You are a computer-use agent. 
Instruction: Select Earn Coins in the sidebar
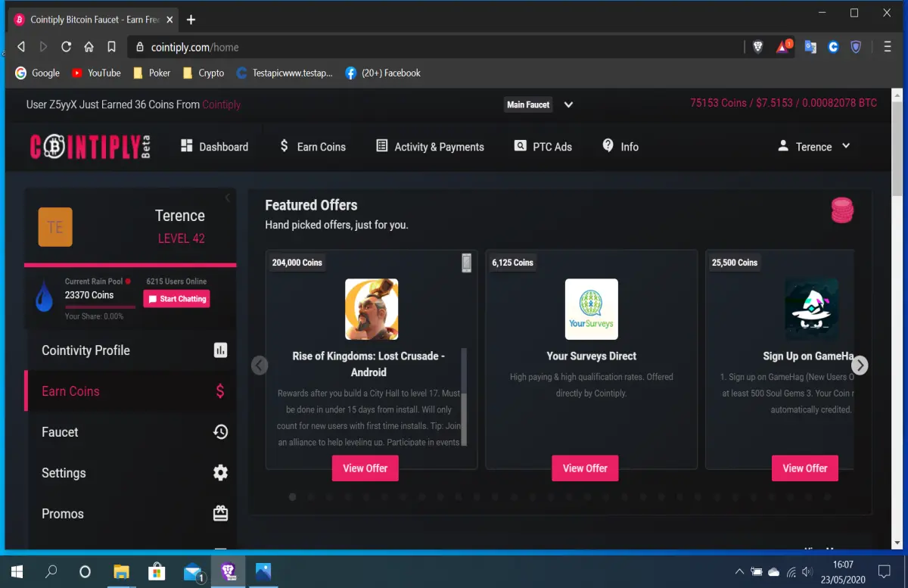point(130,391)
